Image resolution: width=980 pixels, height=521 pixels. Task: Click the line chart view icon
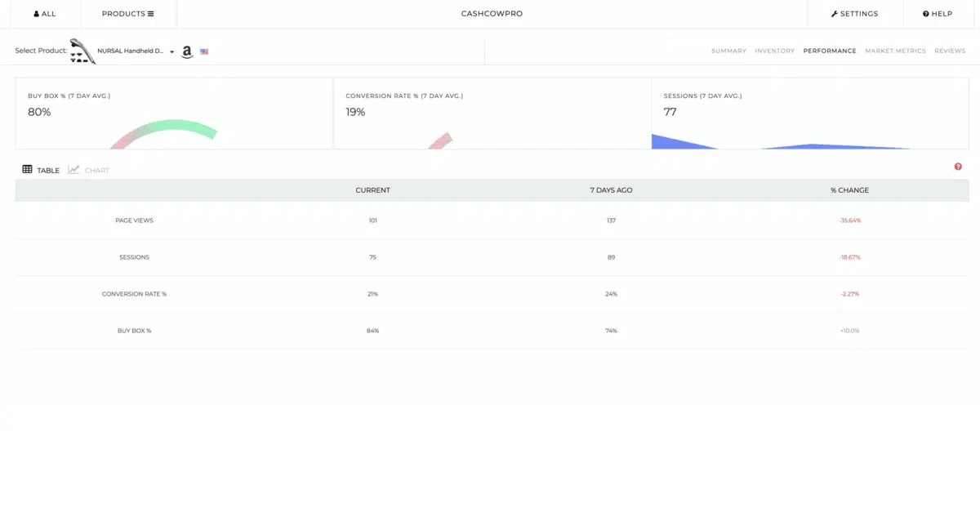coord(73,170)
